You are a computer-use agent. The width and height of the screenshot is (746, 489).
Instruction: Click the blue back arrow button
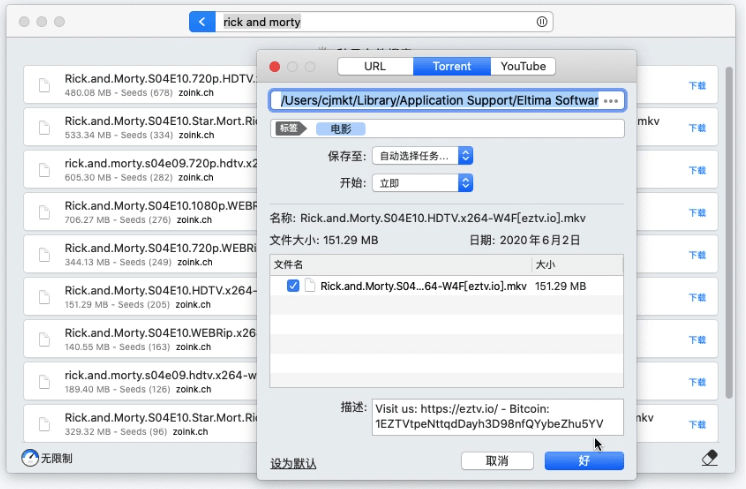point(202,22)
